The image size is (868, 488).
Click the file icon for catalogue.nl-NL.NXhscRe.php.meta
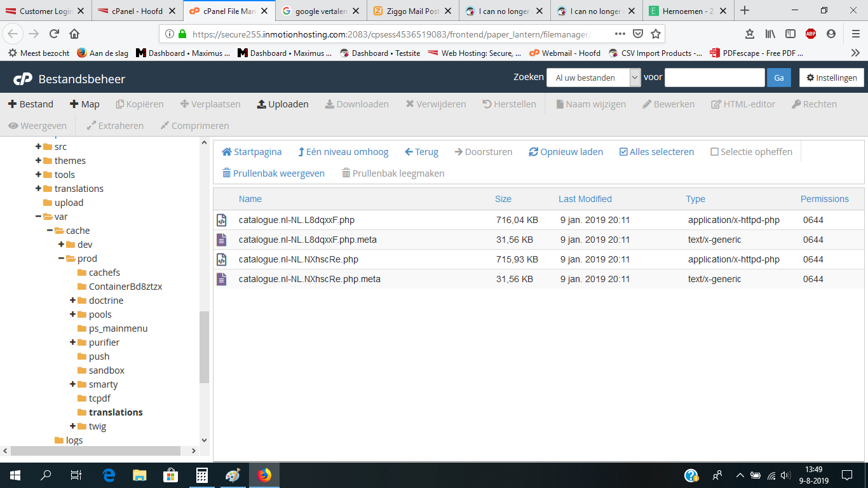[221, 280]
